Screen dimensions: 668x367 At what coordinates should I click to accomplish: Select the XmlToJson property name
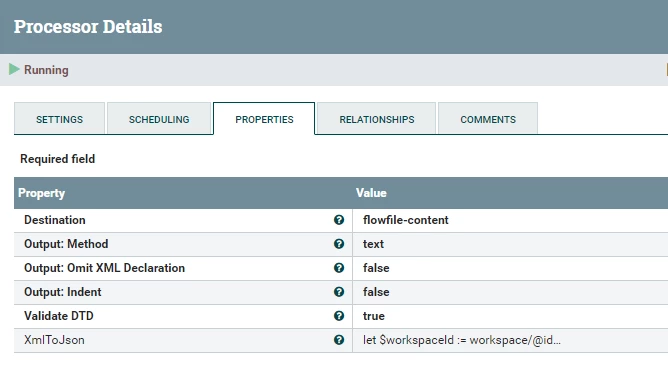pyautogui.click(x=54, y=340)
